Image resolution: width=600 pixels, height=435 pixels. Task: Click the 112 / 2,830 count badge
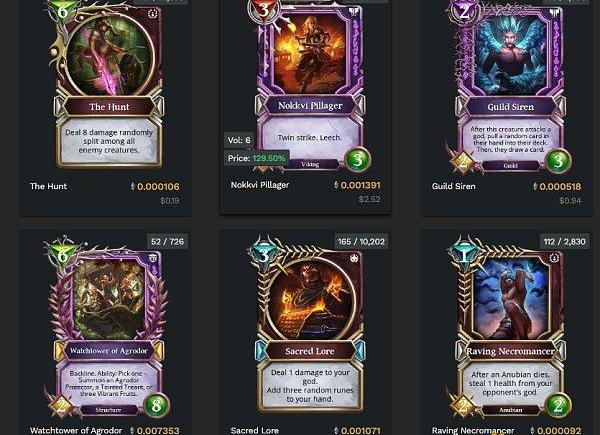click(564, 242)
